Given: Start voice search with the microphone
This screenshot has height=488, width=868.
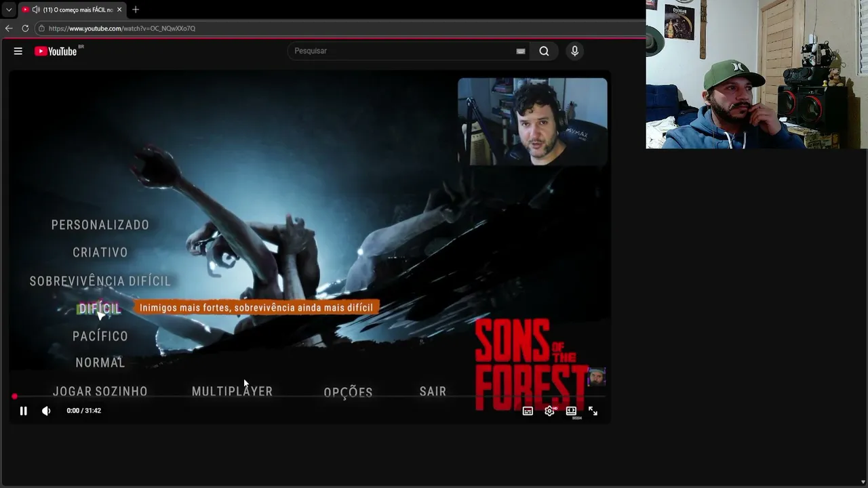Looking at the screenshot, I should (574, 51).
